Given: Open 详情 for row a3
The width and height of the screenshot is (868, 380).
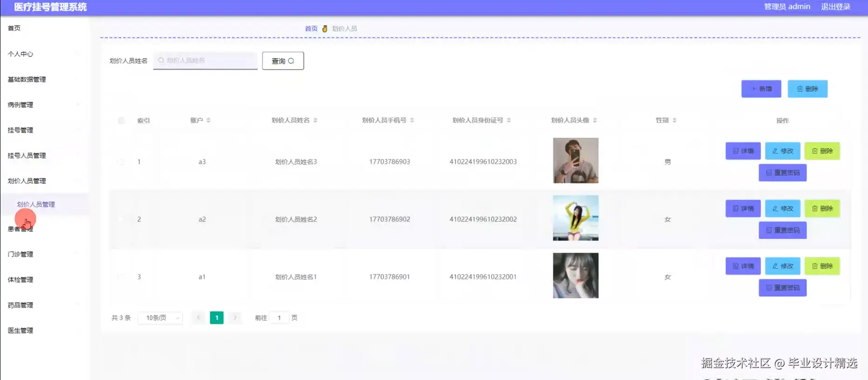Looking at the screenshot, I should [743, 151].
